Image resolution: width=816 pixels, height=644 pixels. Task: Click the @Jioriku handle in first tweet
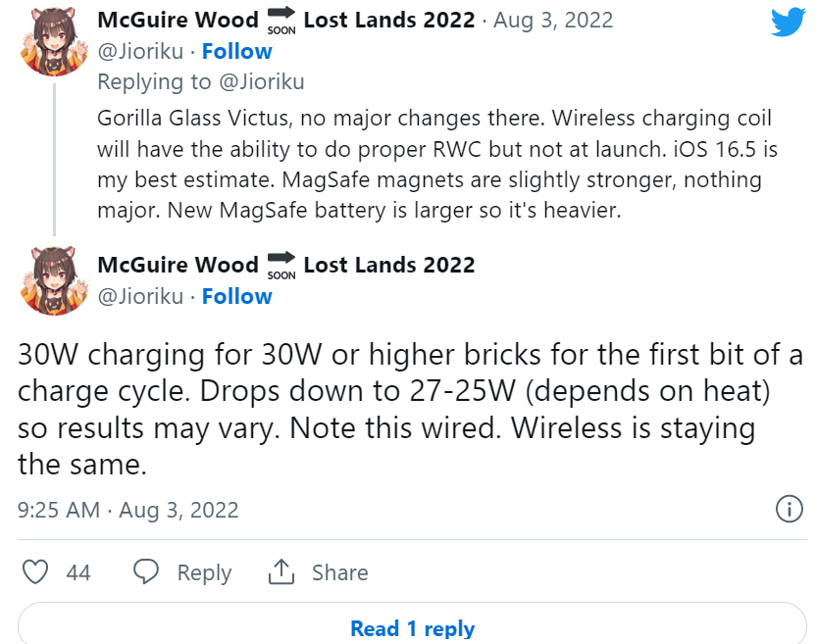tap(140, 52)
